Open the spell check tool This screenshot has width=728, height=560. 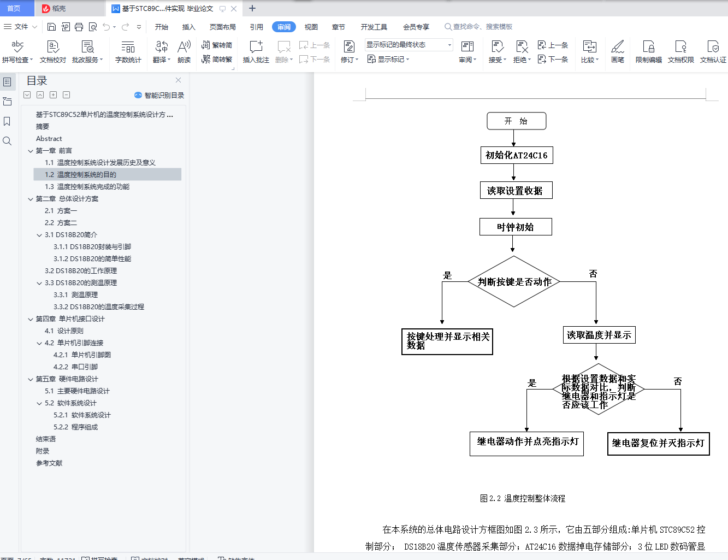pos(17,51)
